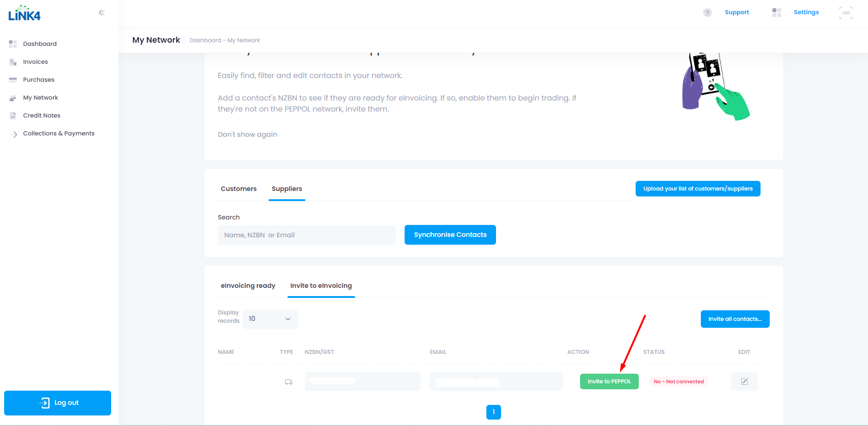Switch to the Customers tab
Viewport: 868px width, 426px height.
click(x=238, y=189)
